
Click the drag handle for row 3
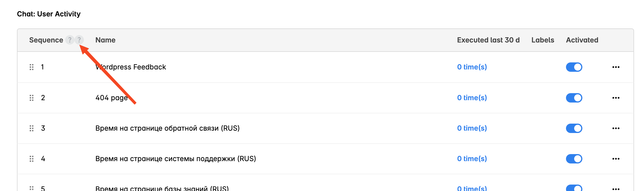32,128
